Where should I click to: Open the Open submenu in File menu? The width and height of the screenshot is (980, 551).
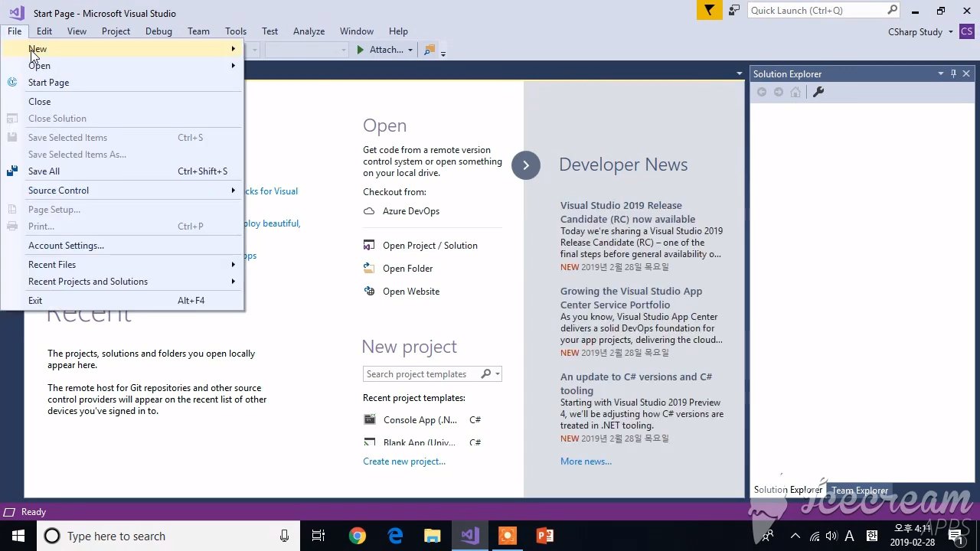[x=122, y=66]
